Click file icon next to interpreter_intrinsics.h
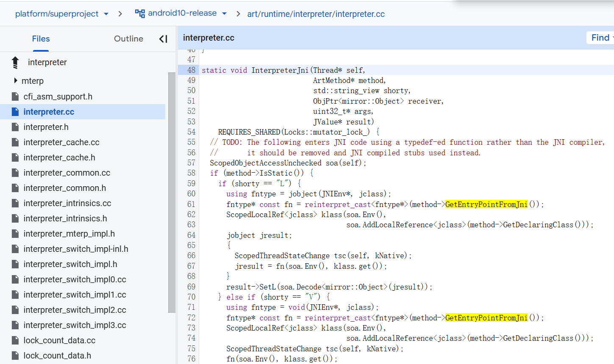Screen dimensions: 614x364 click(15, 218)
